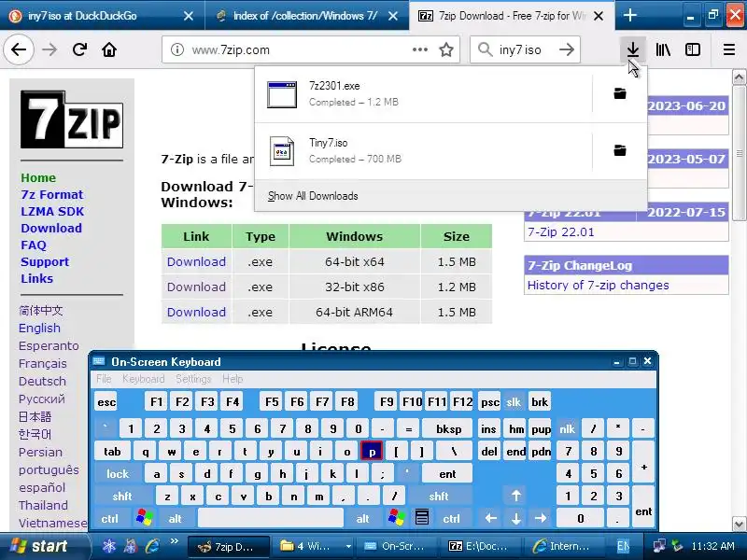The image size is (747, 560).
Task: Close the DuckDuckGo tab
Action: [x=189, y=16]
